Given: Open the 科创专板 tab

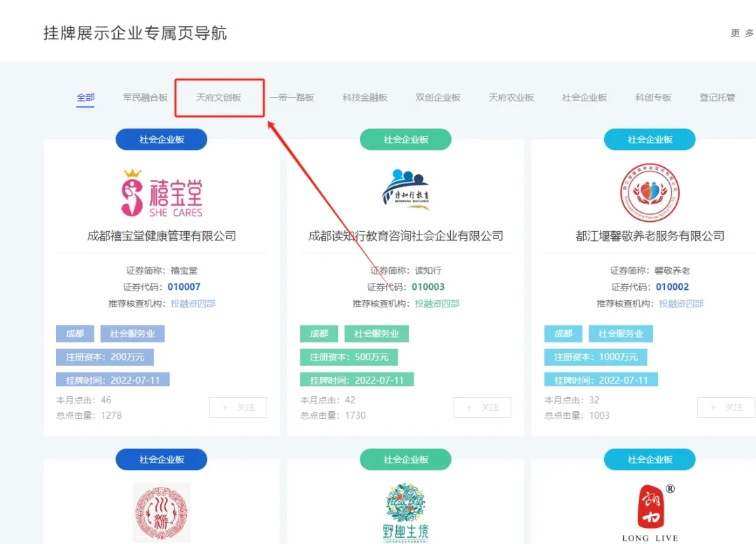Looking at the screenshot, I should point(653,97).
